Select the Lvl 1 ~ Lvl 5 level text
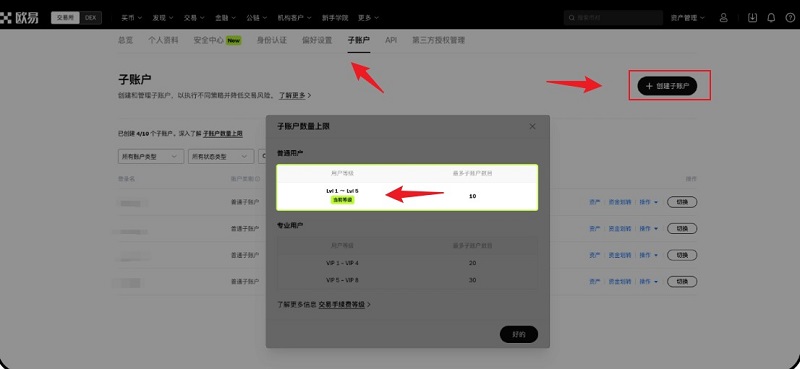 [x=342, y=191]
